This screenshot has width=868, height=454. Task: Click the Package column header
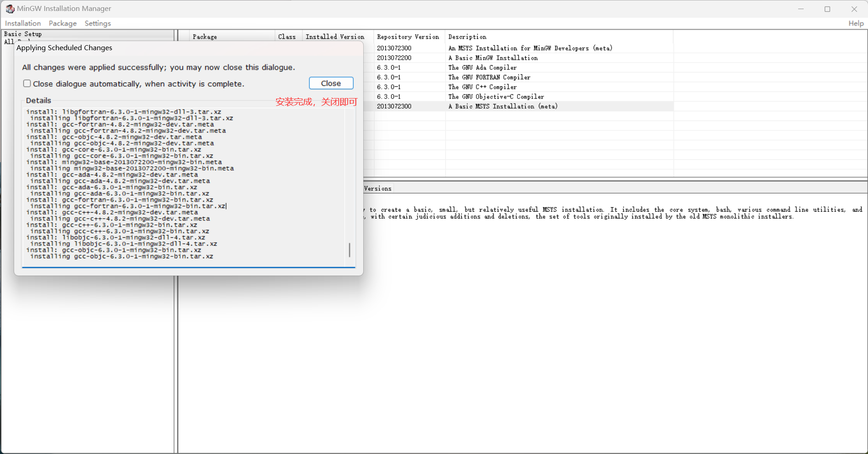click(232, 37)
